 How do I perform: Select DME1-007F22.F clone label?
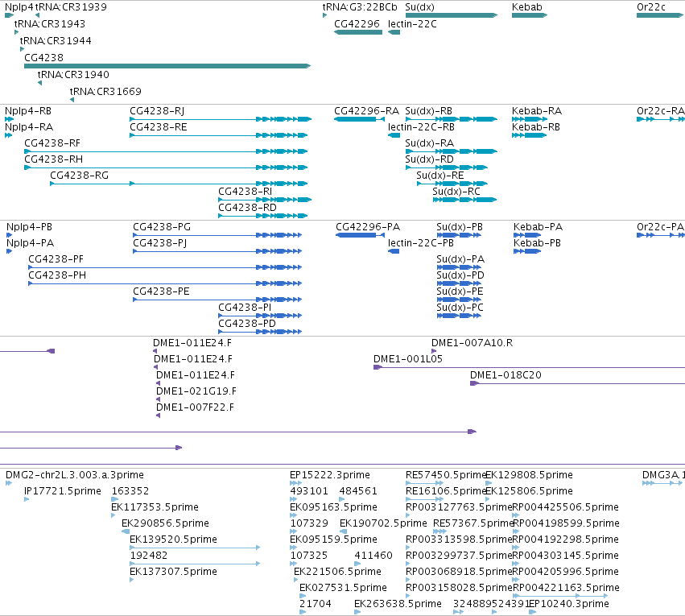tap(195, 407)
